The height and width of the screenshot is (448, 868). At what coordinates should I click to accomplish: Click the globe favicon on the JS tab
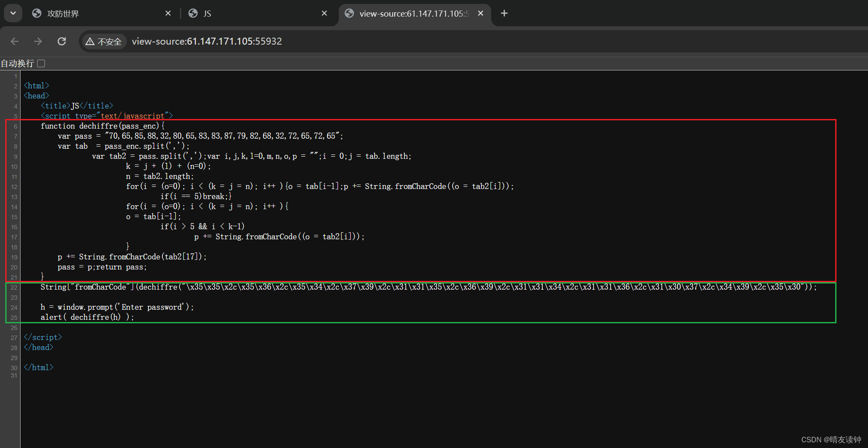193,13
